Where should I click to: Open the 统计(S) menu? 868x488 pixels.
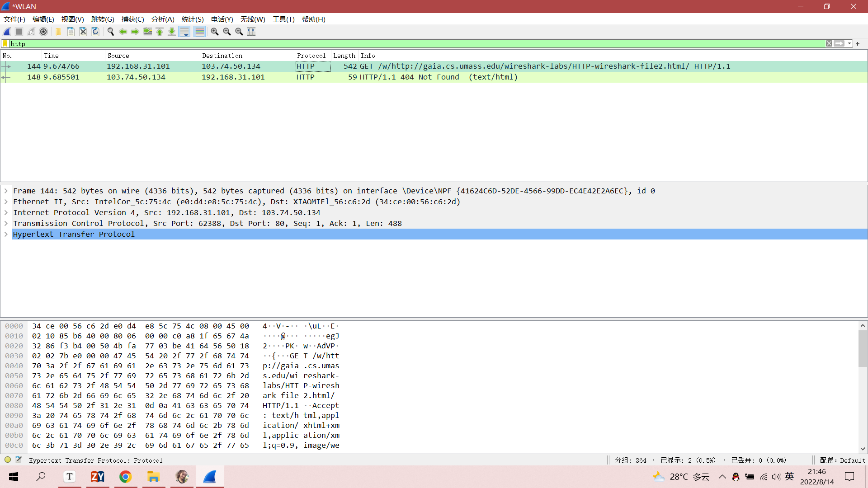tap(193, 19)
